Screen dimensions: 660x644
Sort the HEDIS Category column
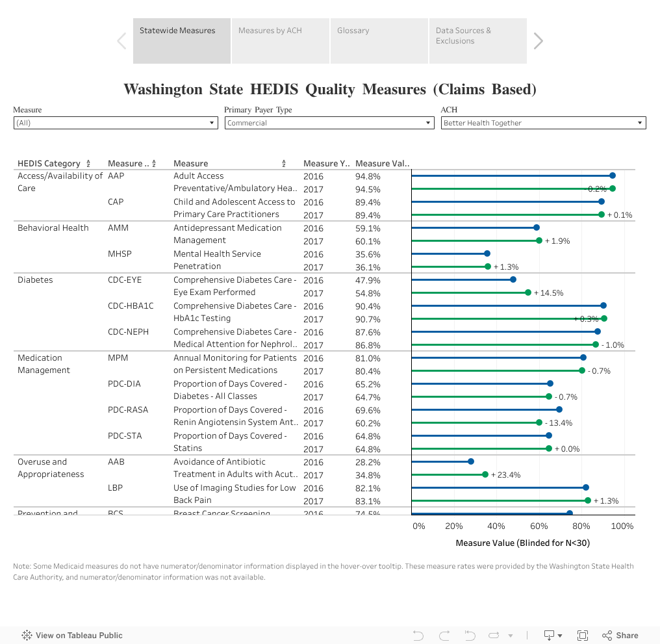(88, 164)
